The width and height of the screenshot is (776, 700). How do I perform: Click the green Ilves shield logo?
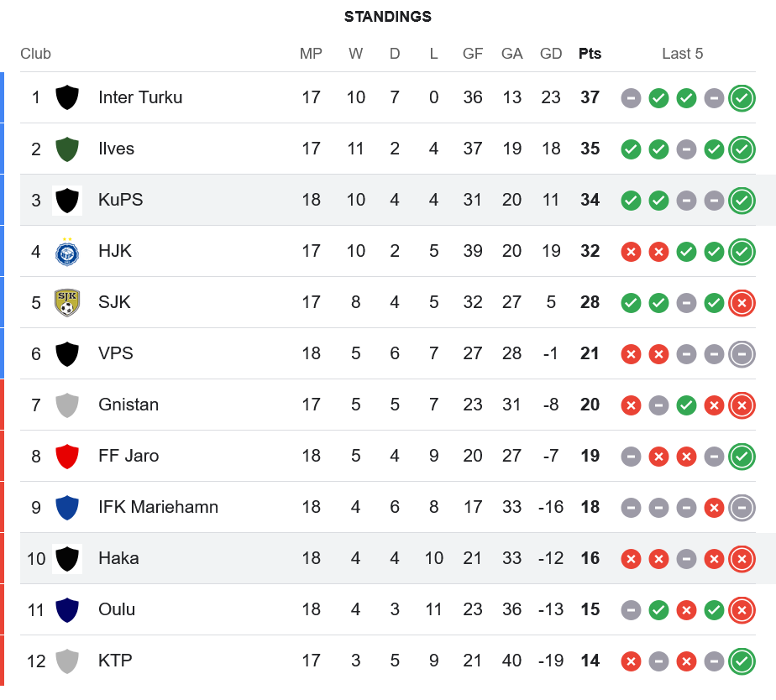click(x=67, y=149)
